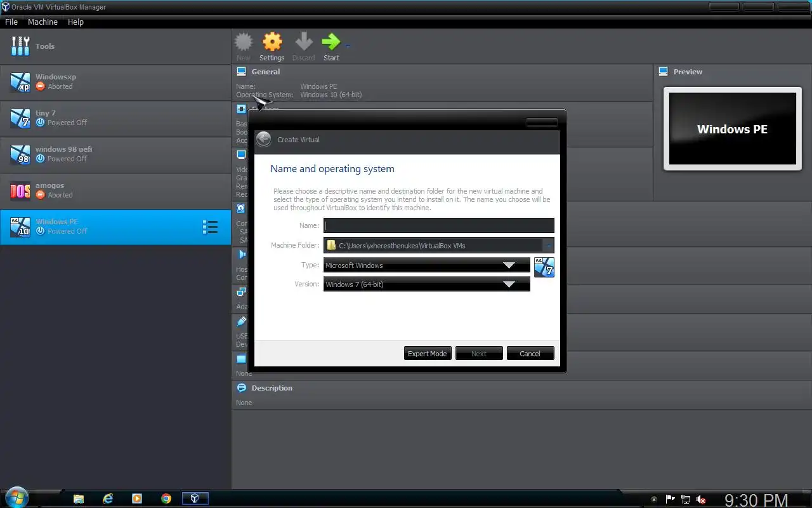Viewport: 812px width, 508px height.
Task: Click the Windows PE preview thumbnail
Action: (733, 129)
